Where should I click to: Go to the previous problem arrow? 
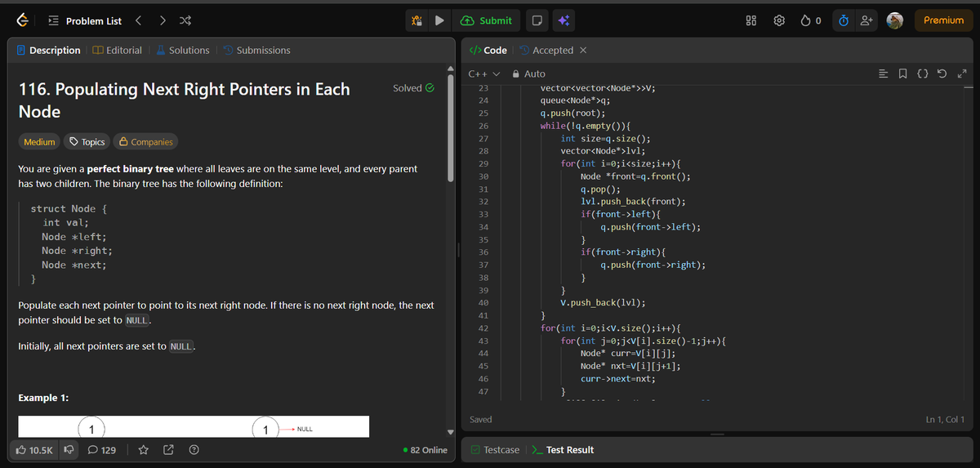[139, 20]
